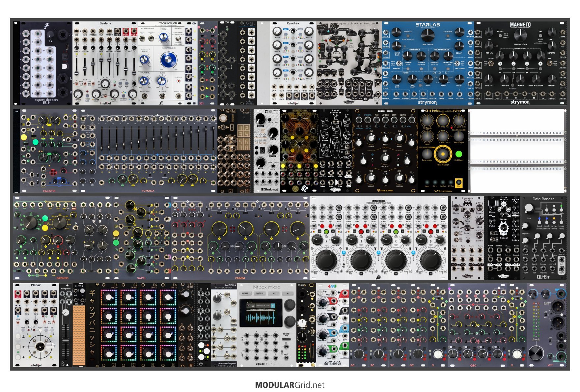
Task: Click the Samarkanda large A knob
Action: coord(326,260)
